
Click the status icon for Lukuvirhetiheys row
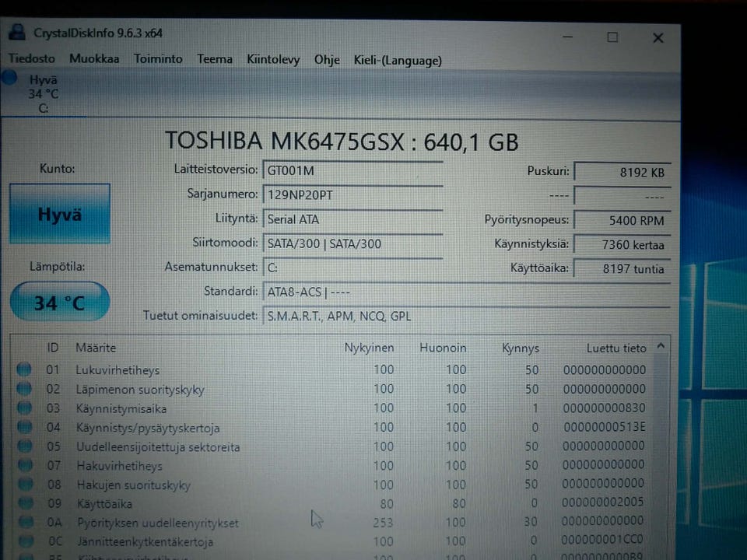coord(24,369)
